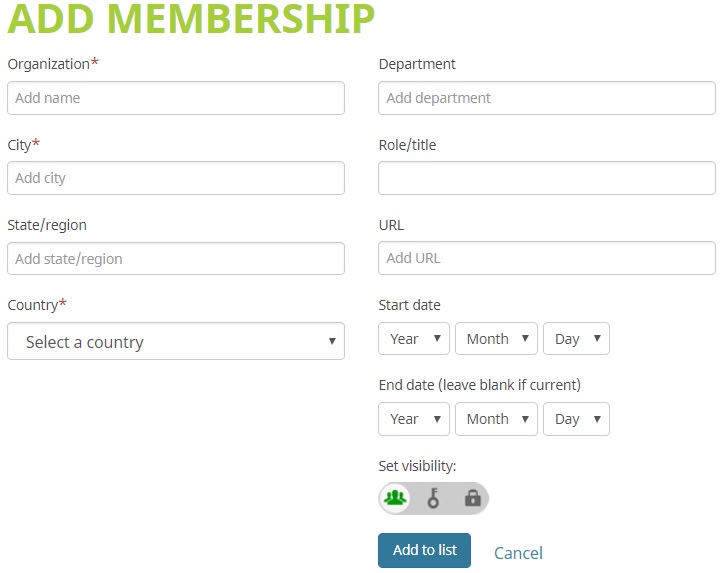Open the End date Month dropdown
The image size is (721, 573).
(x=496, y=419)
